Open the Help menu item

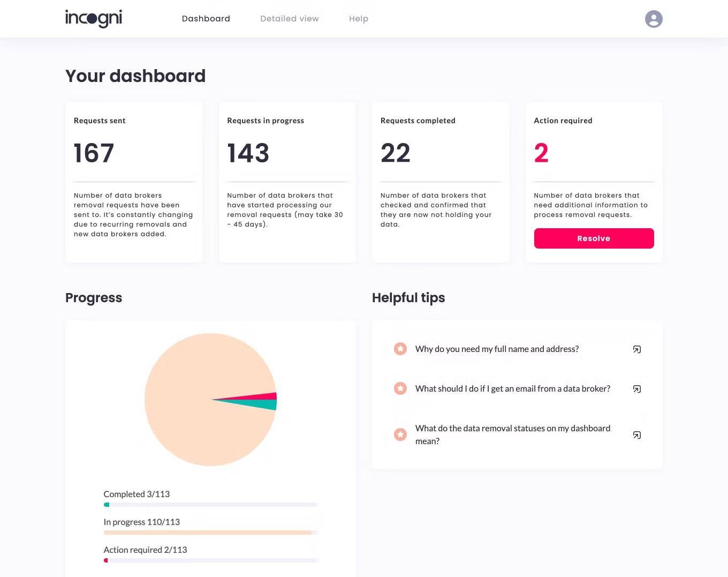click(359, 19)
